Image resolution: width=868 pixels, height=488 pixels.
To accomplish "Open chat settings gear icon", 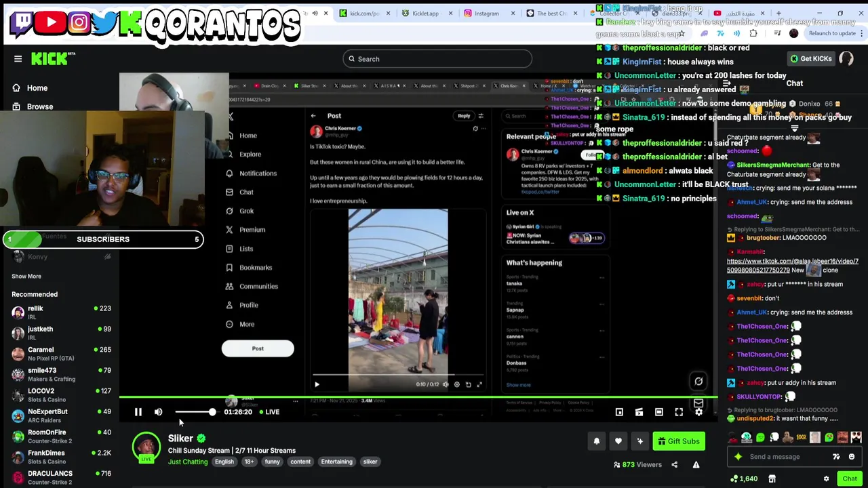I will point(826,479).
